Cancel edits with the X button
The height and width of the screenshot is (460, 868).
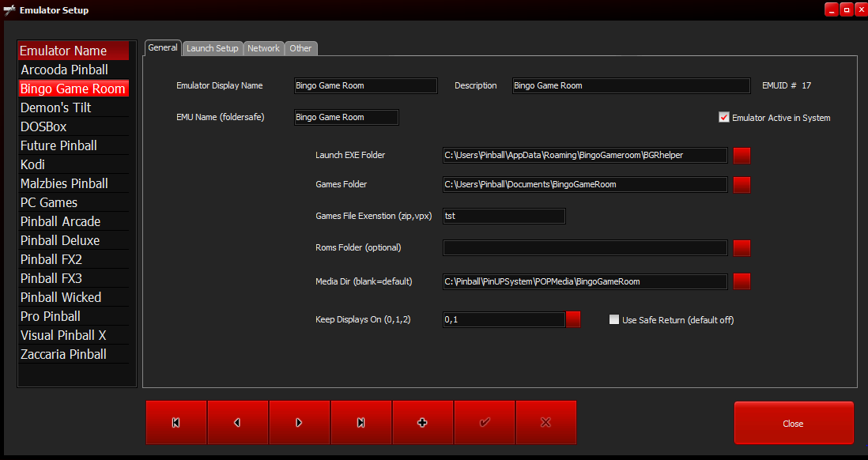[x=545, y=423]
